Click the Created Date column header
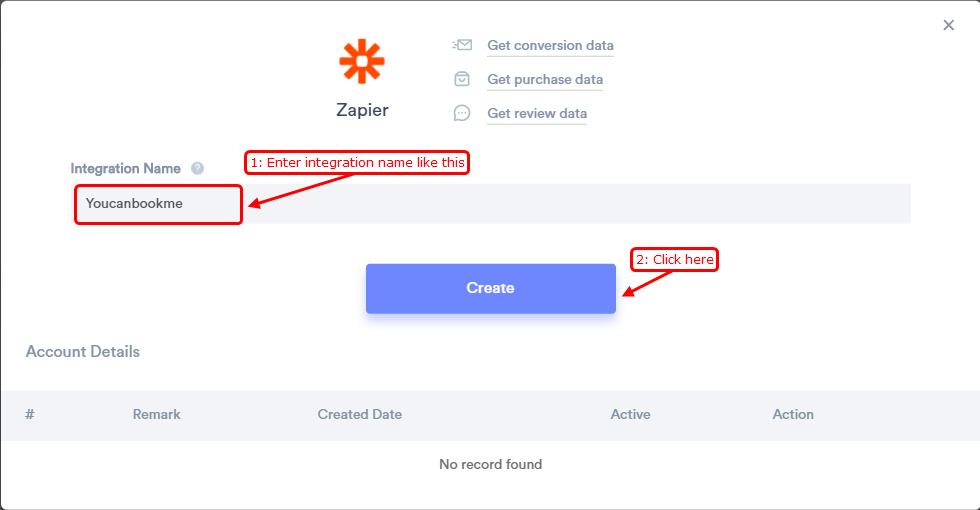Image resolution: width=980 pixels, height=510 pixels. coord(359,414)
